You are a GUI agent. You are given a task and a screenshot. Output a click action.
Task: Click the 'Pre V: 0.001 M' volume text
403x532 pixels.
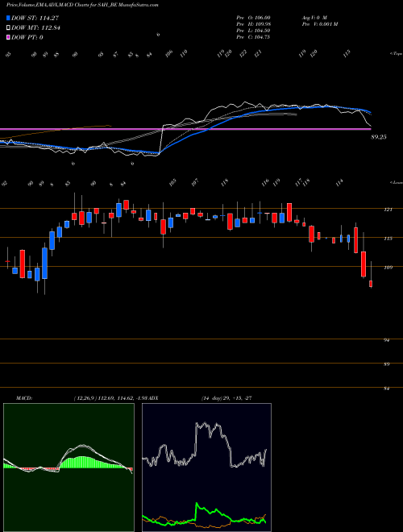pyautogui.click(x=319, y=24)
